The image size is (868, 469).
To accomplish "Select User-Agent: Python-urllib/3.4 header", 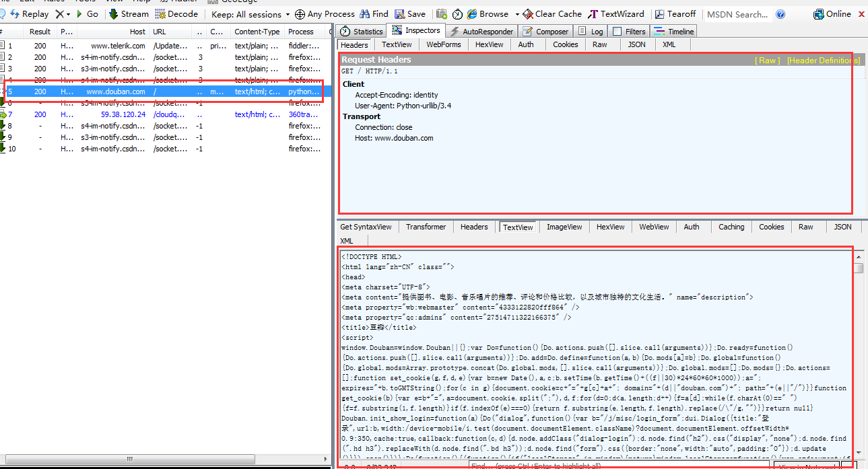I will [403, 106].
